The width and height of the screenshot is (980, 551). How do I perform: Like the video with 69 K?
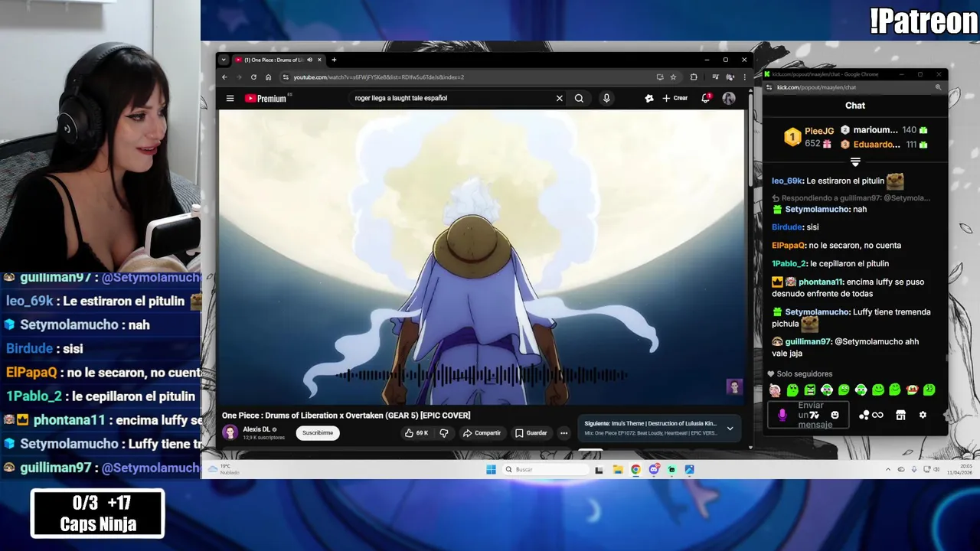pyautogui.click(x=416, y=433)
